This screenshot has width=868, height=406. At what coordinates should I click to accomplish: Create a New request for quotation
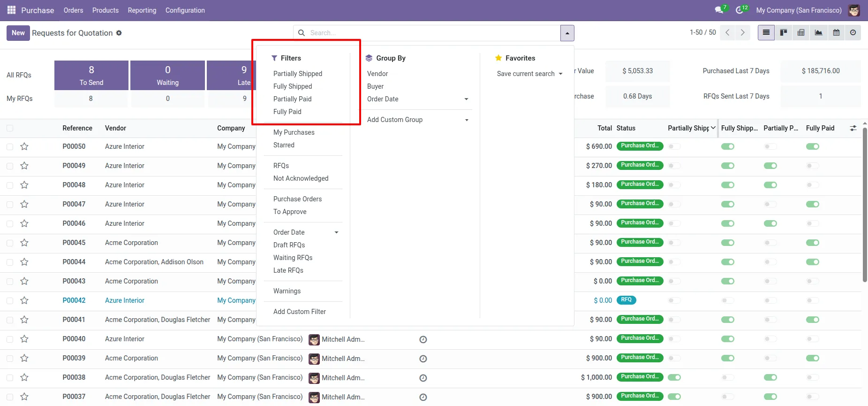point(18,33)
